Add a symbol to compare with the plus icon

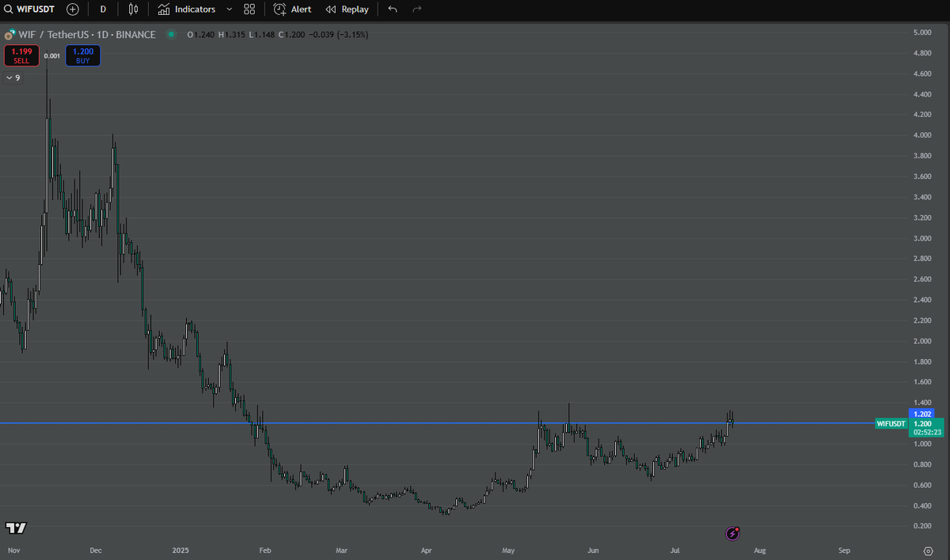73,9
